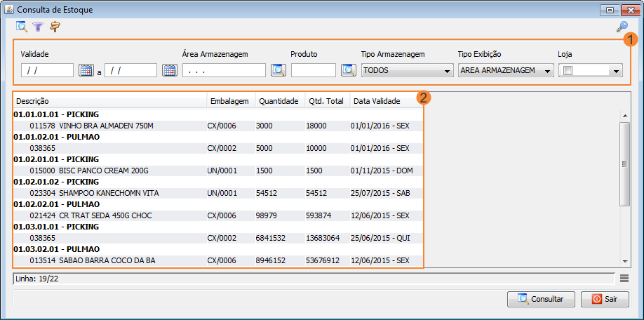This screenshot has height=320, width=644.
Task: Expand the Loja dropdown arrow
Action: click(x=616, y=71)
